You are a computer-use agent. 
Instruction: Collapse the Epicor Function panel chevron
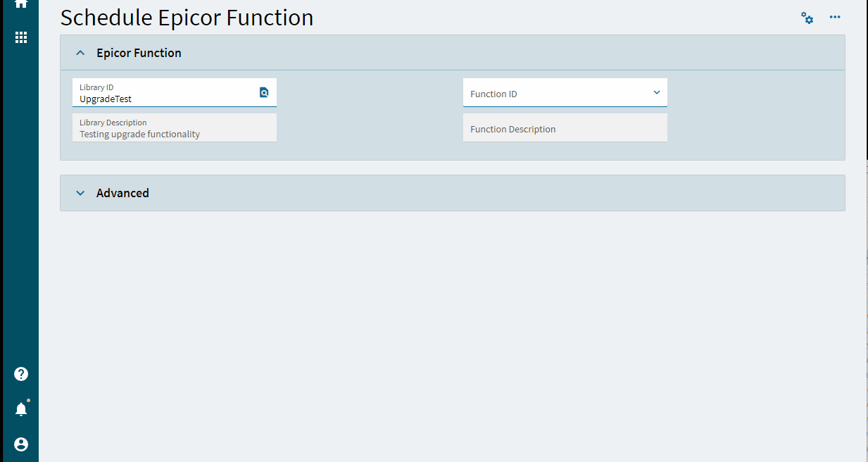pos(80,53)
